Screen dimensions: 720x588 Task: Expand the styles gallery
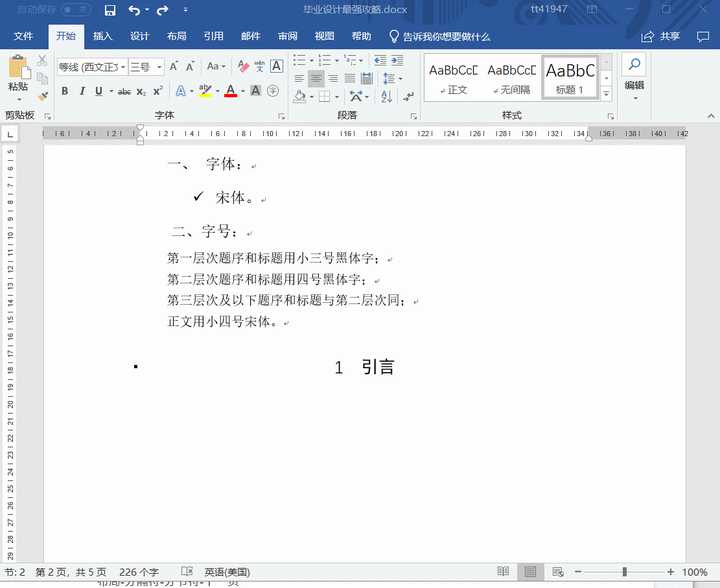pos(606,94)
